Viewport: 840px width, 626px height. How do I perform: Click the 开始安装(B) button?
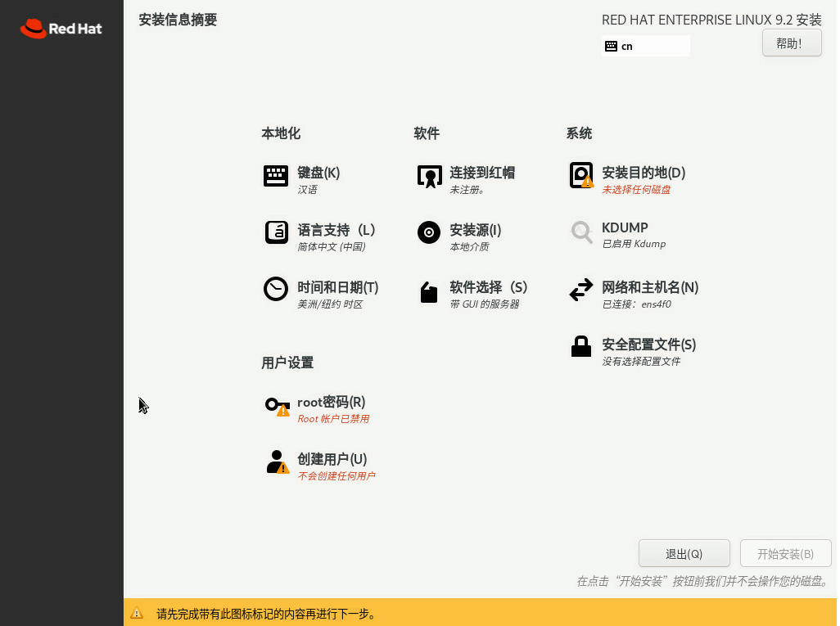tap(785, 554)
